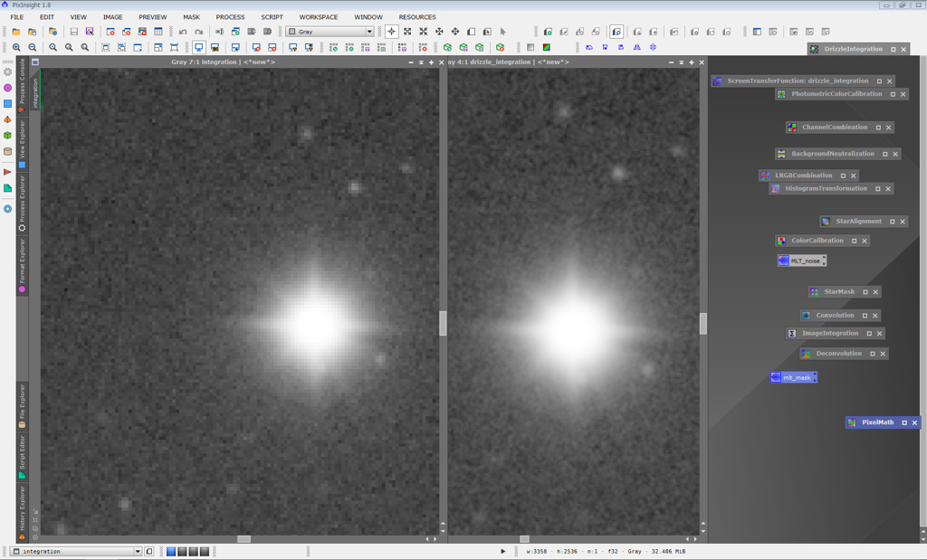Expand the ImageIntegration process icon

point(869,334)
